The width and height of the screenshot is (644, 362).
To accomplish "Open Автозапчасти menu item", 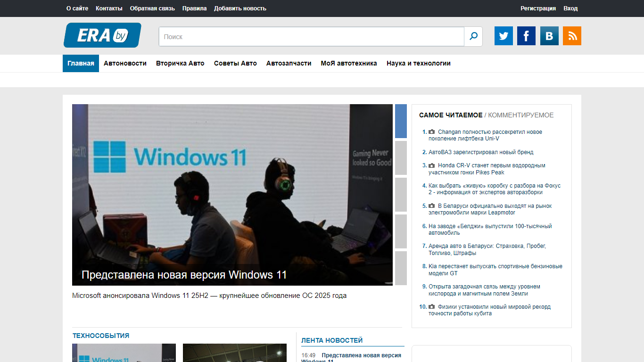I will tap(289, 63).
